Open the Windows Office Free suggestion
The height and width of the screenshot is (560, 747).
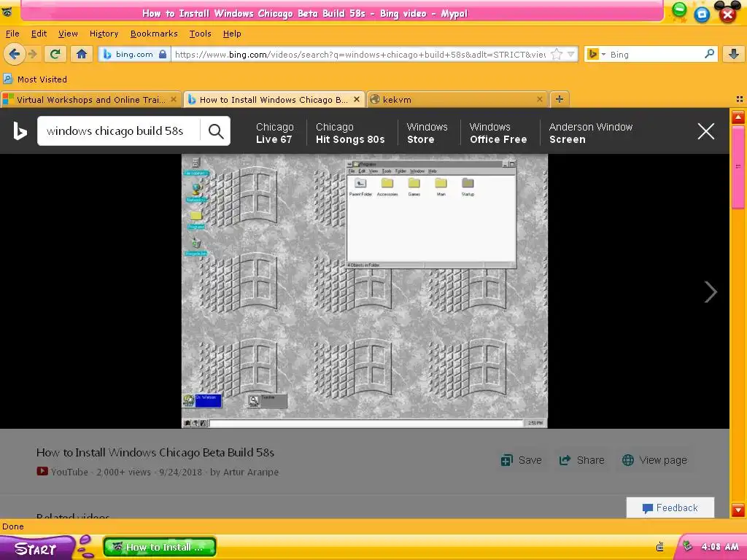[x=498, y=133]
